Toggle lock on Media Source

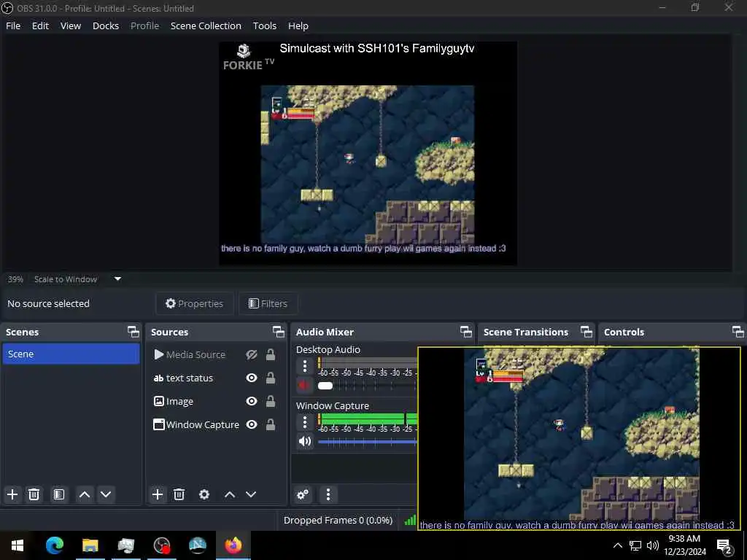[x=270, y=354]
